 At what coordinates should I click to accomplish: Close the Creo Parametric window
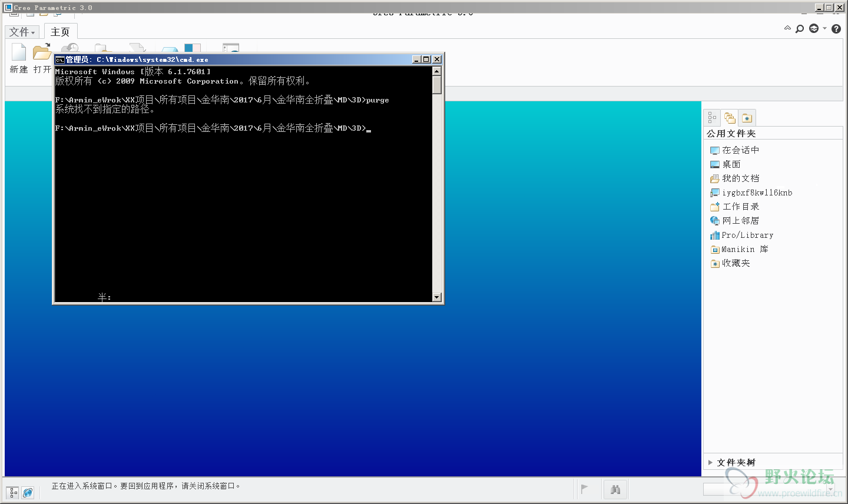840,8
